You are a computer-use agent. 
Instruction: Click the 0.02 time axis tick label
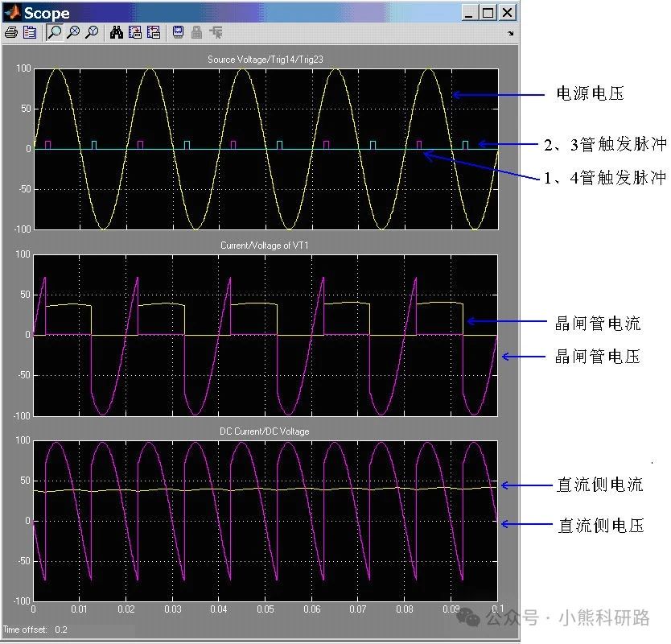[x=126, y=609]
